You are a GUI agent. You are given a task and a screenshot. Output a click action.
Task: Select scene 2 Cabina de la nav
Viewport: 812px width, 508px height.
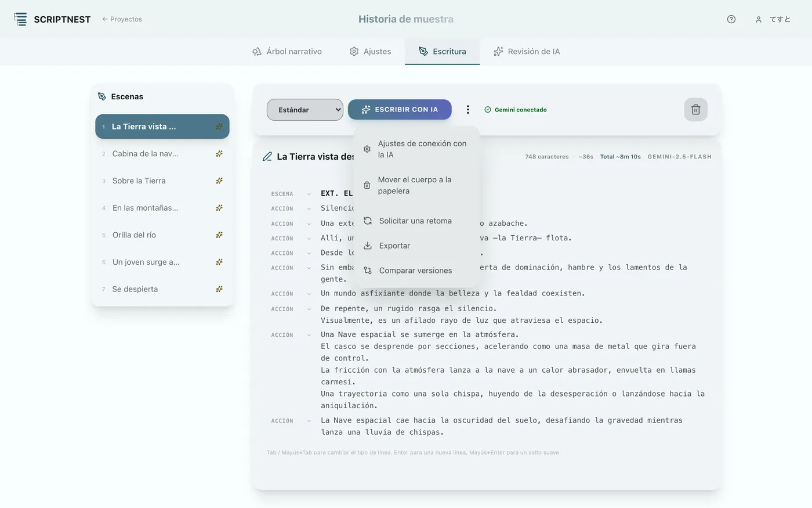click(162, 154)
